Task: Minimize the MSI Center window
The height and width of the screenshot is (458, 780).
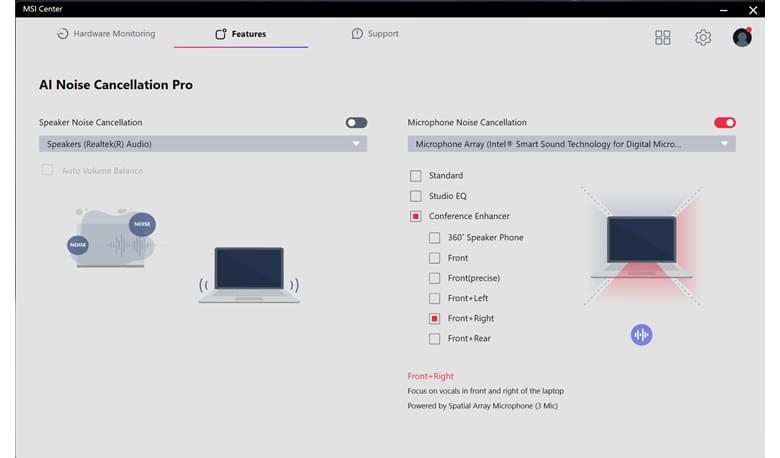Action: 724,9
